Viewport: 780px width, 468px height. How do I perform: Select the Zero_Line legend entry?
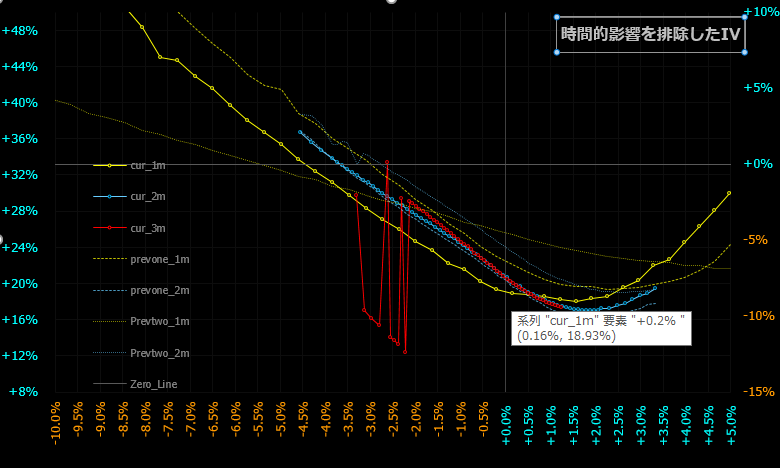(135, 384)
